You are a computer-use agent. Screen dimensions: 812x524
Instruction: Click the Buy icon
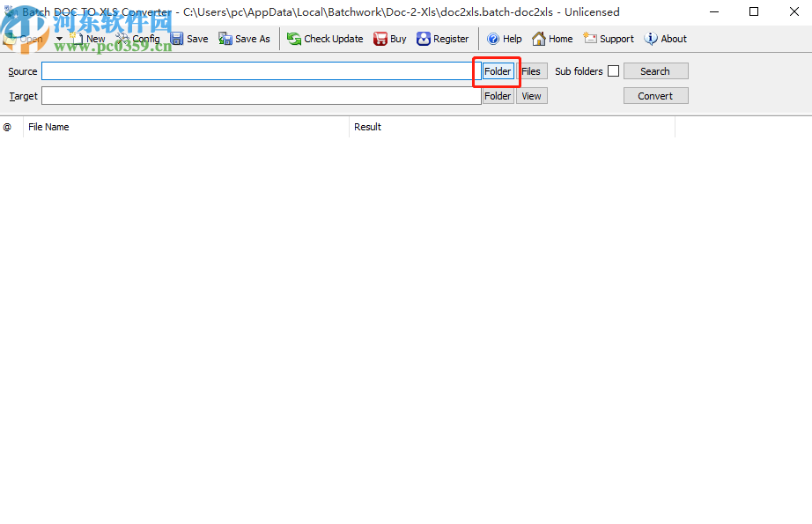tap(389, 39)
